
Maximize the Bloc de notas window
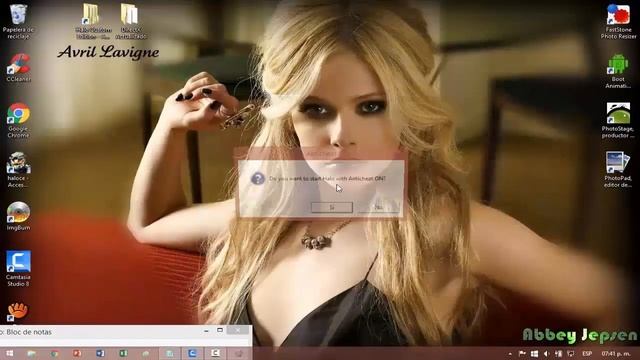click(220, 330)
